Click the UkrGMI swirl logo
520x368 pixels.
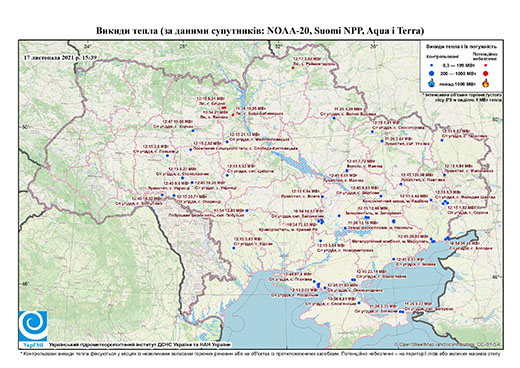click(33, 326)
